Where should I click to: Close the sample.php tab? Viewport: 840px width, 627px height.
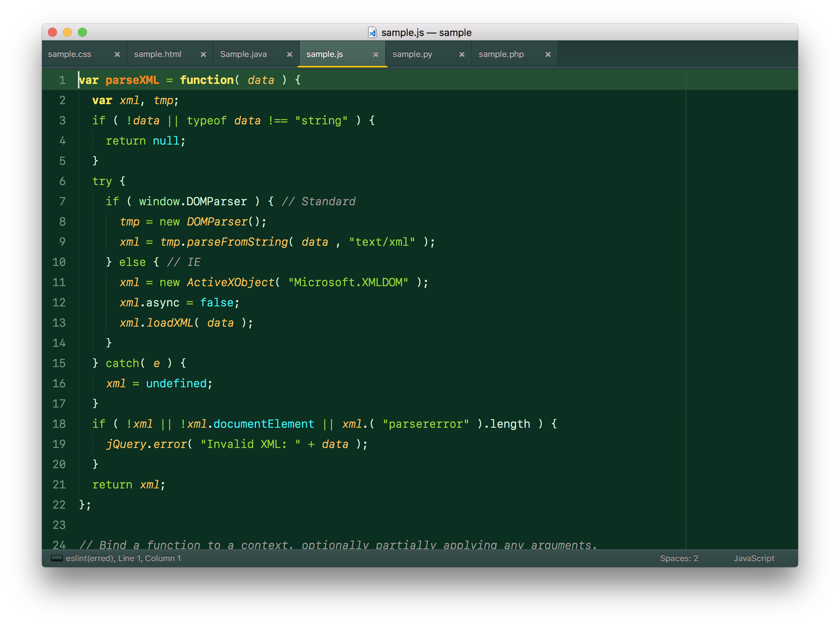[548, 54]
